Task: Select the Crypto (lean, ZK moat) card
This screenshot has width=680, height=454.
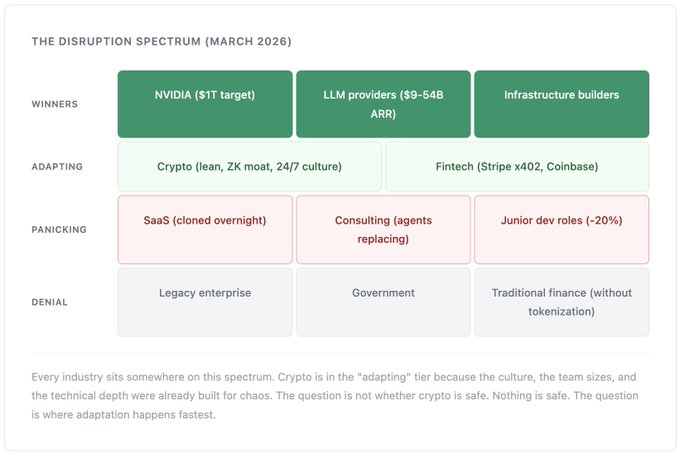Action: (249, 166)
